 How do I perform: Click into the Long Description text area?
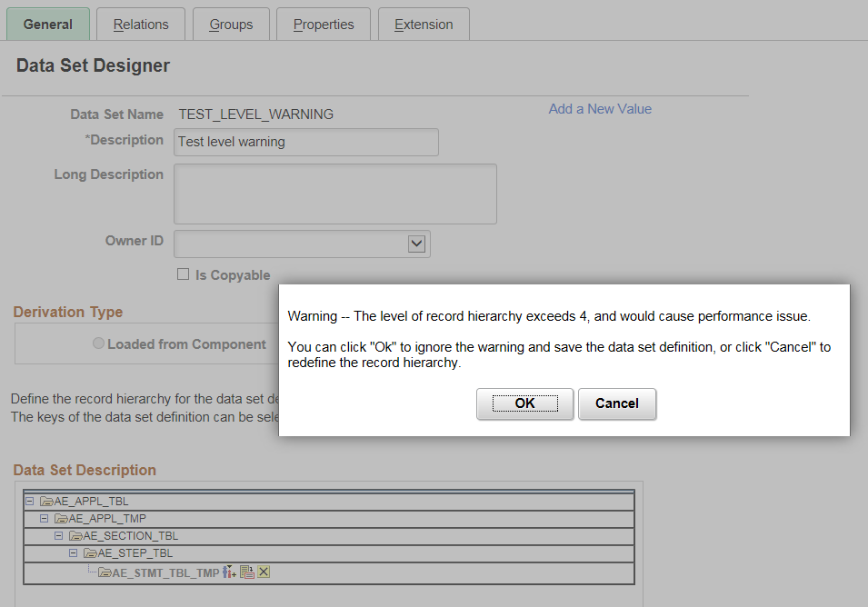pos(334,194)
